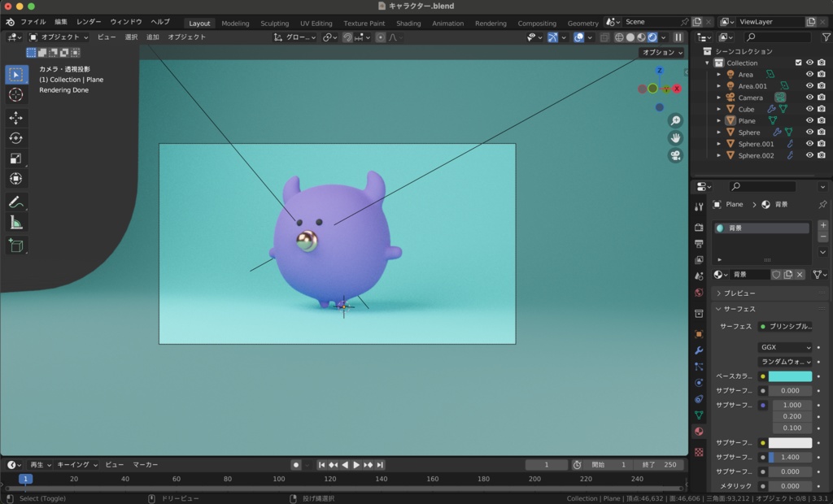Switch viewport shading to Wireframe mode
The width and height of the screenshot is (833, 504).
tap(619, 37)
